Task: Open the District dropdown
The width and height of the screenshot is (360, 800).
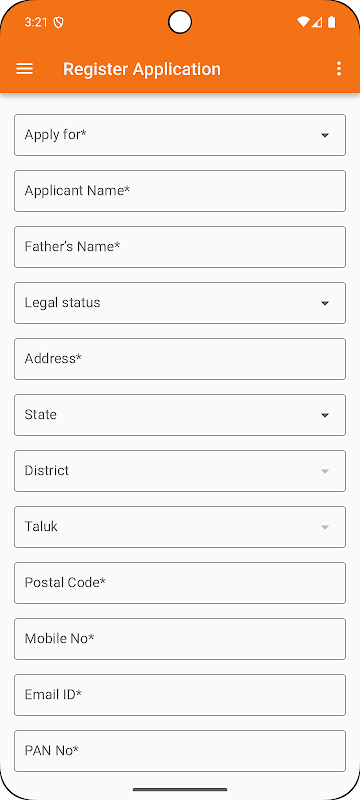Action: point(180,471)
